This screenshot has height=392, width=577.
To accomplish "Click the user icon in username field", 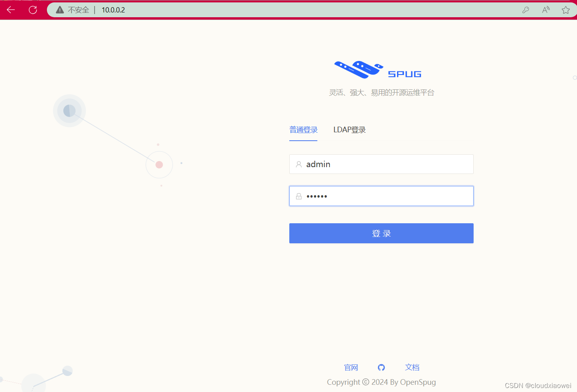I will point(299,164).
